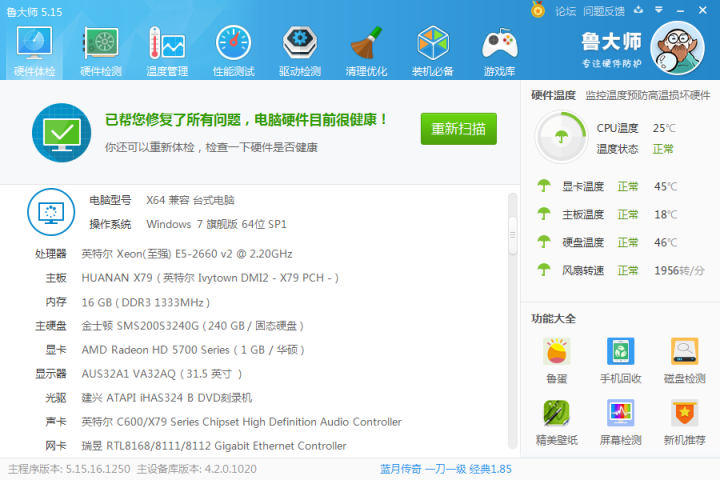Click the 硬件温度 panel heading
The width and height of the screenshot is (720, 480).
tap(553, 95)
